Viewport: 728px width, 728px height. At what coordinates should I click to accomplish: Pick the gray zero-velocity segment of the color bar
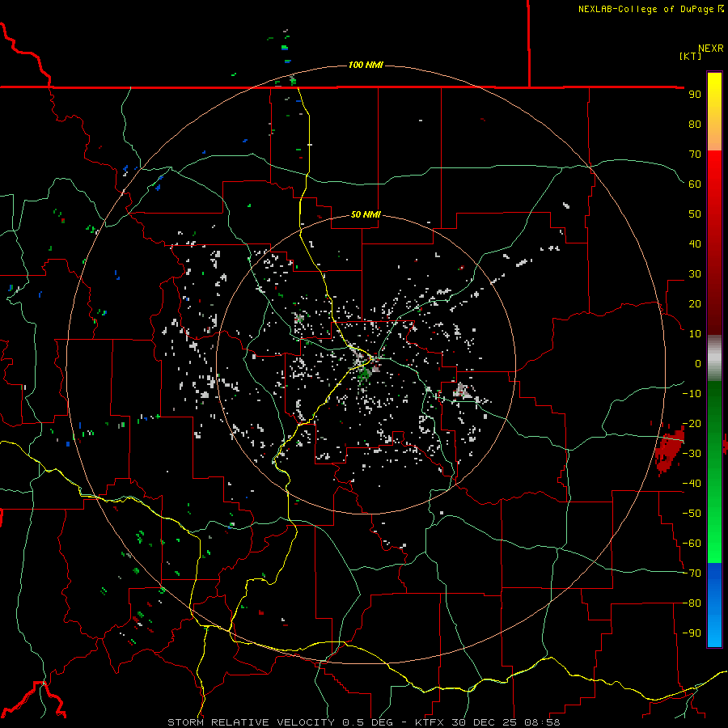click(x=714, y=358)
